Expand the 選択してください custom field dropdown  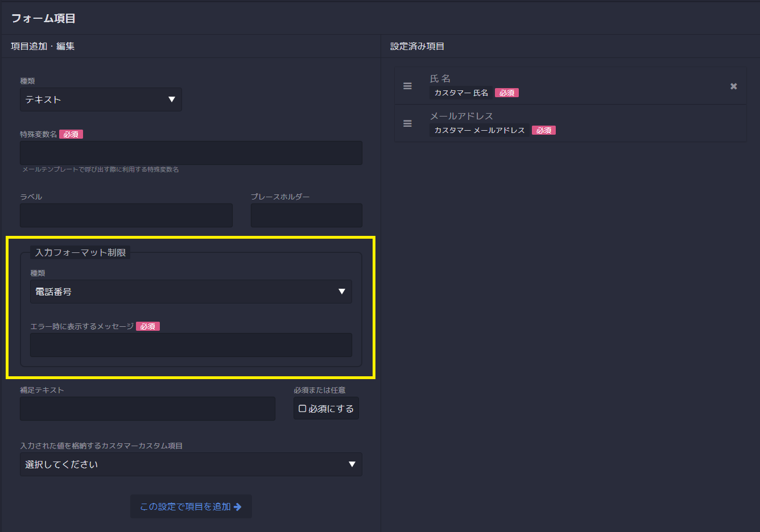[191, 464]
